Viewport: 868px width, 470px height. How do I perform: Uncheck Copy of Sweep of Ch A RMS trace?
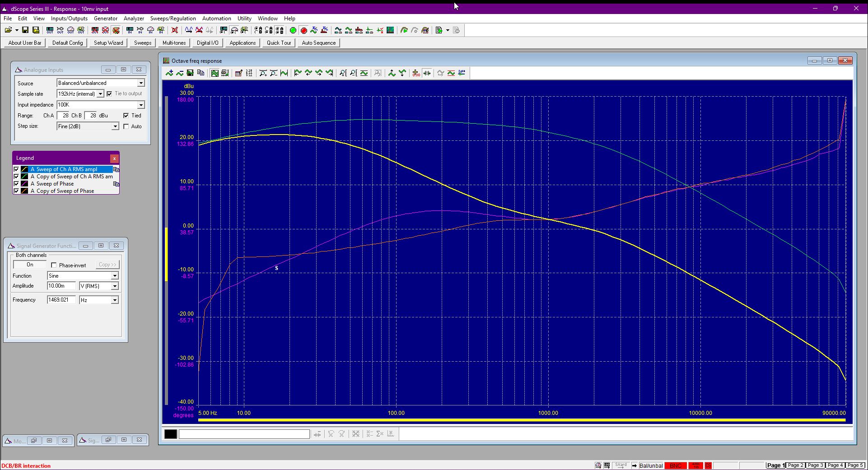(x=16, y=177)
